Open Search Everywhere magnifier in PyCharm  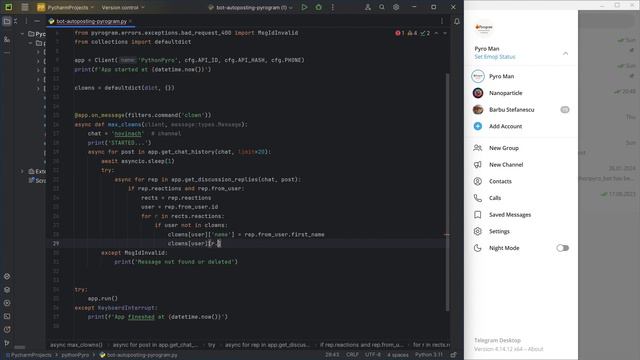[382, 7]
